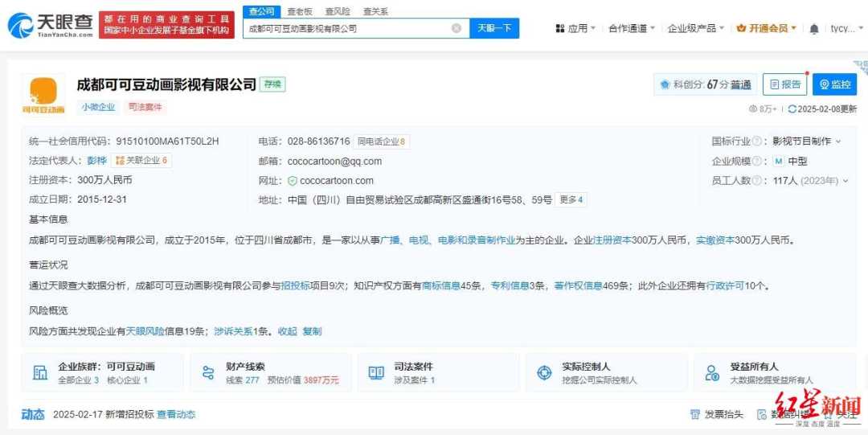Click the refresh icon beside 2025-02-08更新
The height and width of the screenshot is (435, 868).
point(792,109)
